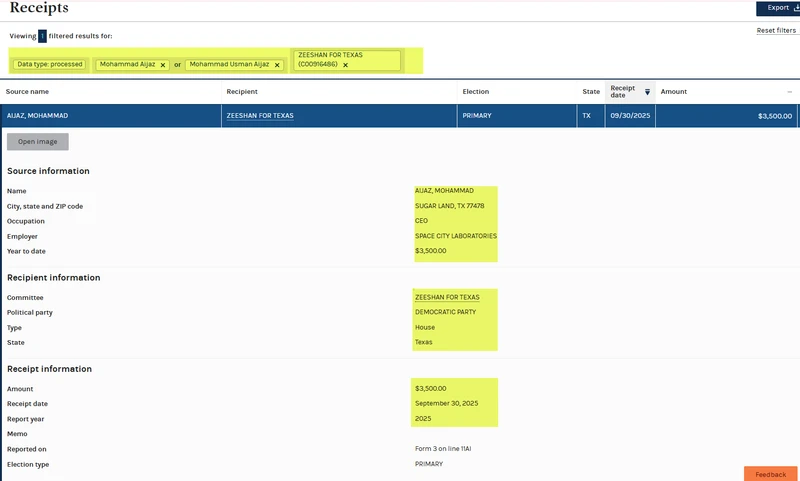Click the Reset filters link
The width and height of the screenshot is (800, 481).
click(776, 31)
